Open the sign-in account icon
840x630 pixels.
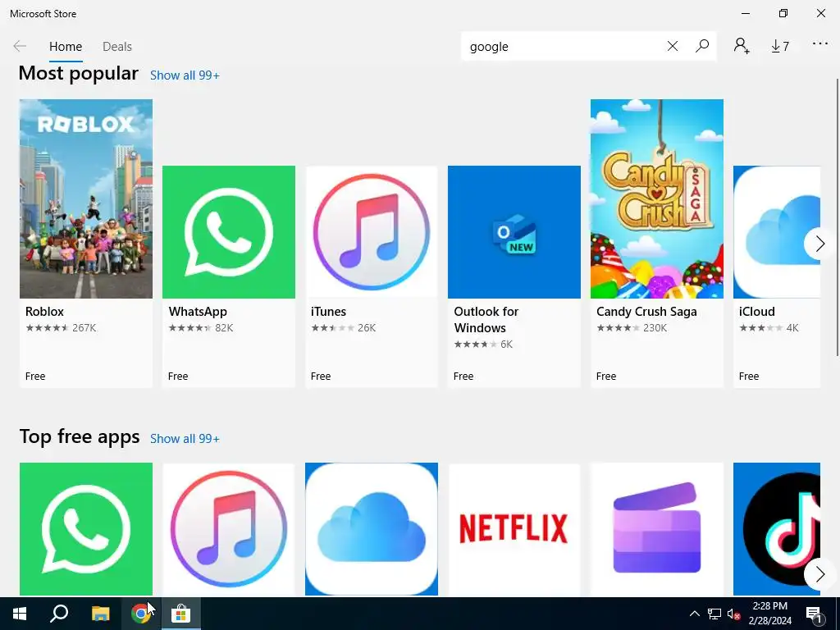(x=742, y=46)
